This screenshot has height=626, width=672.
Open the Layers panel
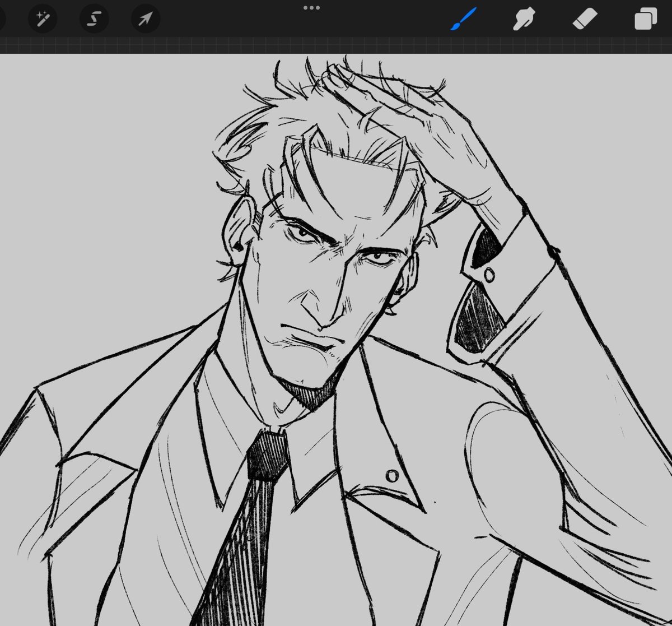click(646, 20)
